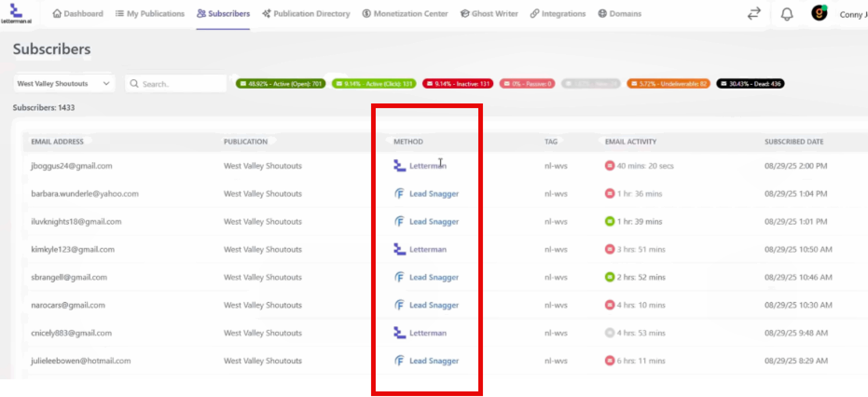Sort by PUBLICATION column header
Image resolution: width=868 pixels, height=397 pixels.
246,142
